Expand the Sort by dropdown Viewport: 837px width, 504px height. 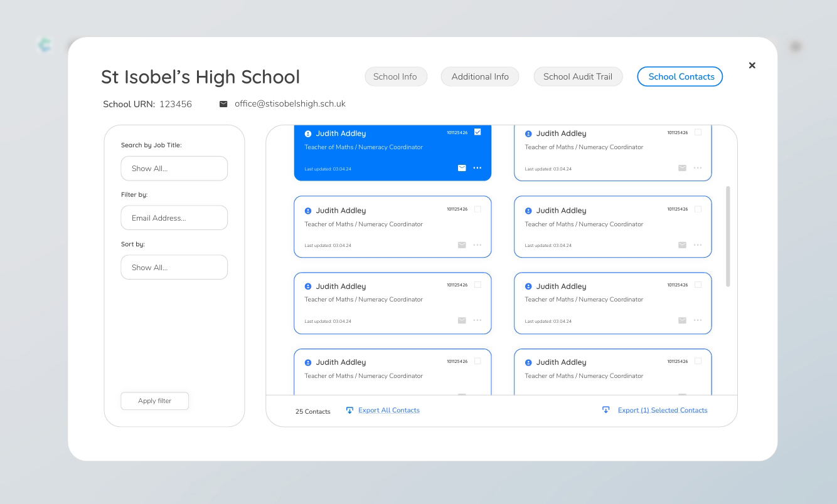(174, 268)
